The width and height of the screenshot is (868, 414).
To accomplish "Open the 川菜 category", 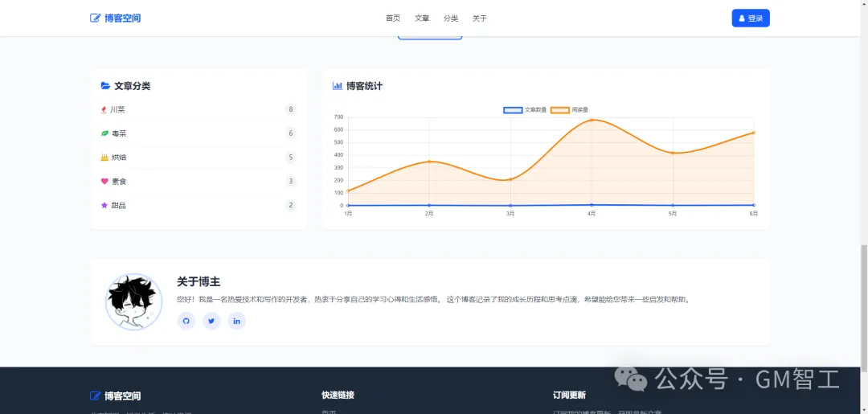I will [x=117, y=109].
